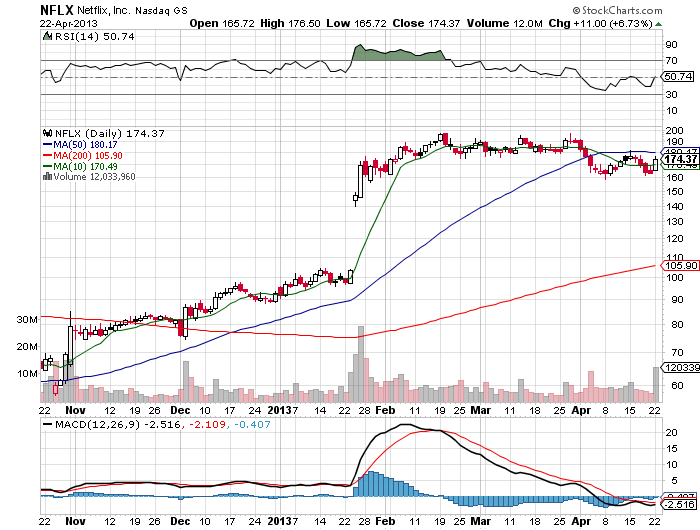This screenshot has width=700, height=530.
Task: Click the 30M volume scale label
Action: (27, 320)
